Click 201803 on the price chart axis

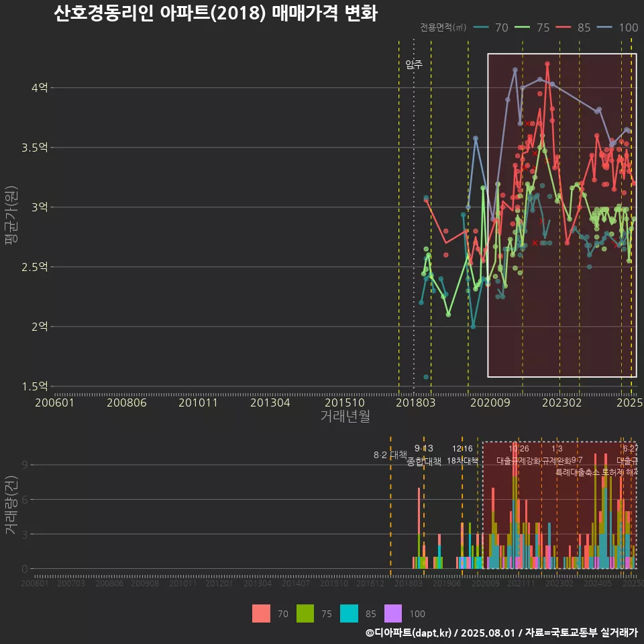pos(415,402)
